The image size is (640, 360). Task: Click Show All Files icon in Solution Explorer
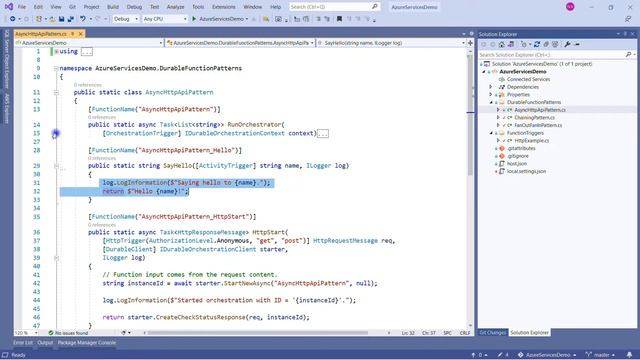coord(555,44)
